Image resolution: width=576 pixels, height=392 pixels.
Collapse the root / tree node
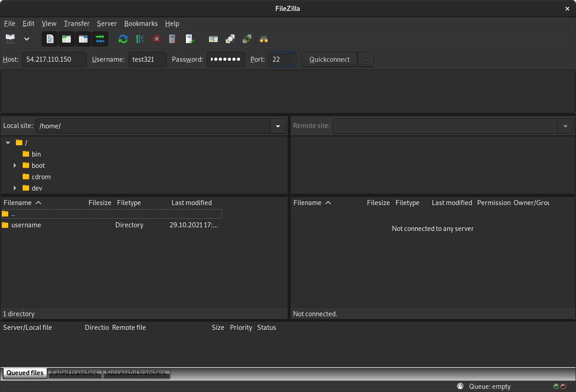pyautogui.click(x=8, y=143)
